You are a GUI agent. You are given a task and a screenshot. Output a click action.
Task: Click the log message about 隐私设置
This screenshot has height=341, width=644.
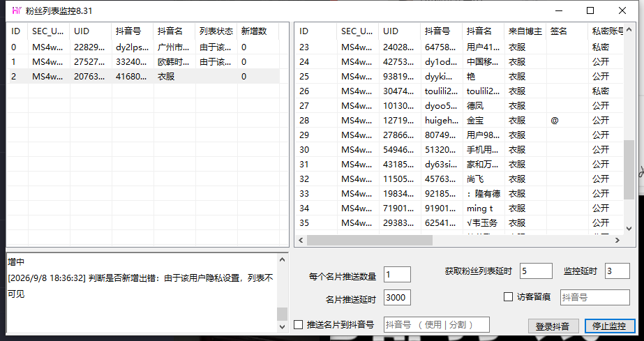[140, 286]
